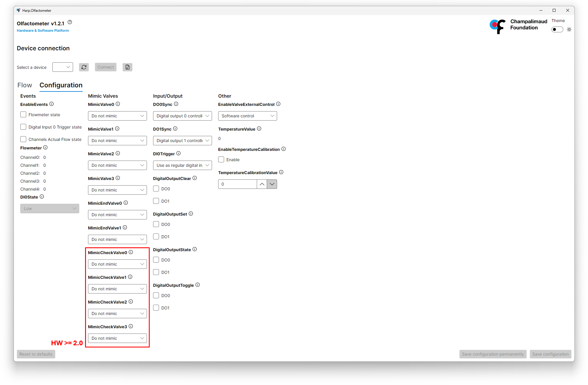This screenshot has width=588, height=385.
Task: Enable the Flowmeter state checkbox
Action: pyautogui.click(x=23, y=115)
